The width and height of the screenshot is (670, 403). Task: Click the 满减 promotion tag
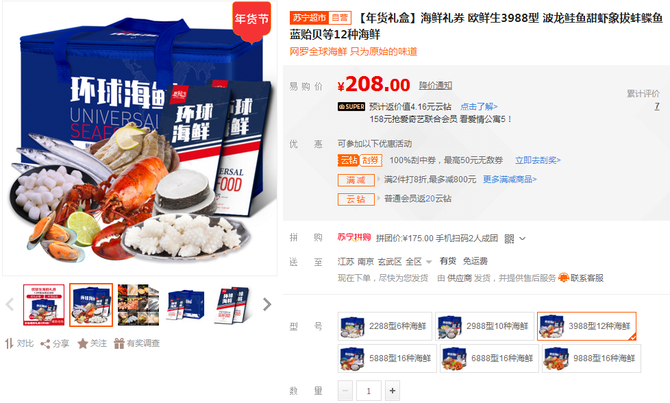pos(356,180)
